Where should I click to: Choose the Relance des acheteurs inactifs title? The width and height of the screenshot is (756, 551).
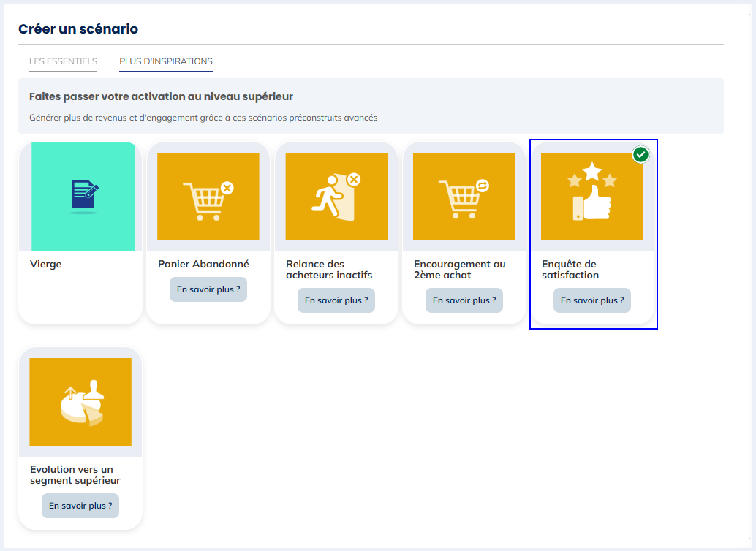329,270
